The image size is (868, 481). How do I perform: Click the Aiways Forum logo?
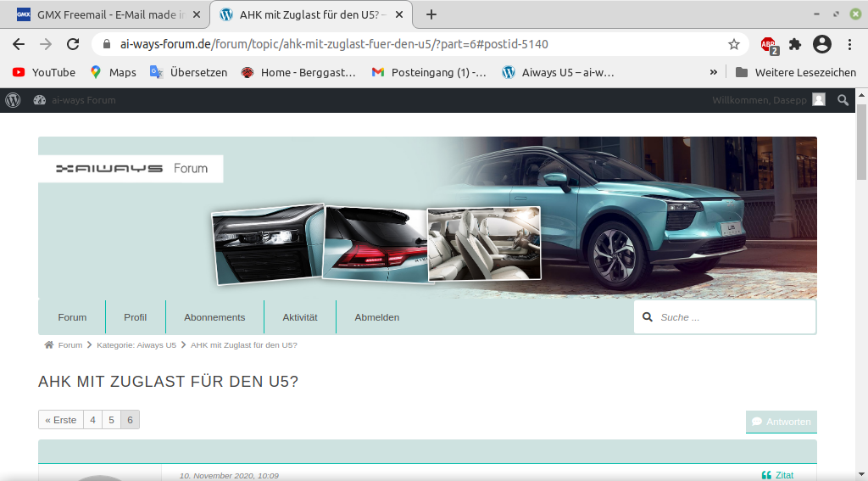pyautogui.click(x=131, y=169)
